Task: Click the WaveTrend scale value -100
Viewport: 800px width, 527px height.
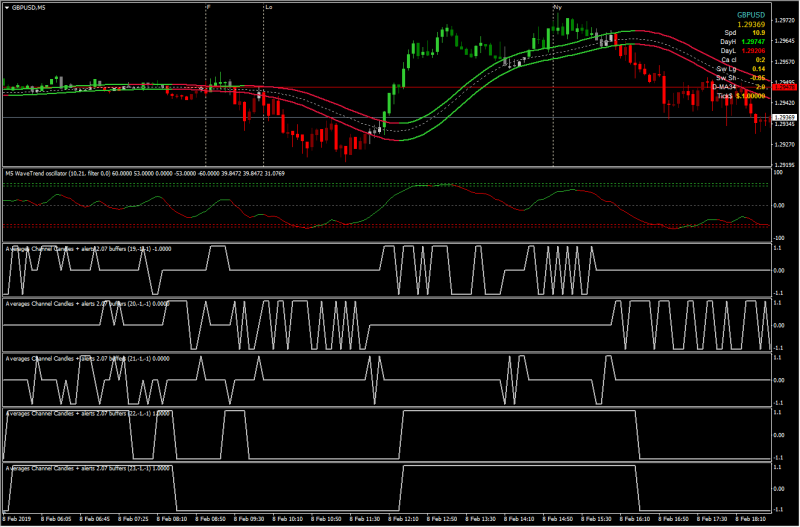Action: click(780, 238)
